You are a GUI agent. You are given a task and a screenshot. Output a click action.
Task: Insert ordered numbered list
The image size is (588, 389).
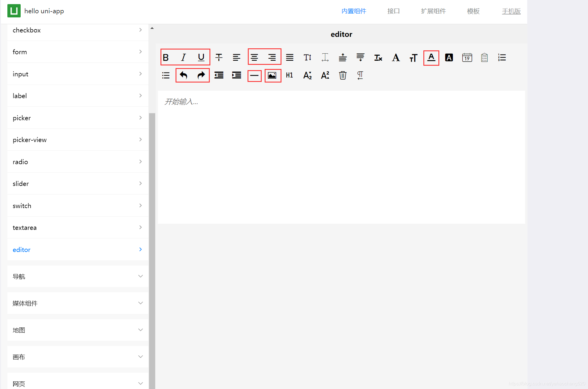coord(502,57)
